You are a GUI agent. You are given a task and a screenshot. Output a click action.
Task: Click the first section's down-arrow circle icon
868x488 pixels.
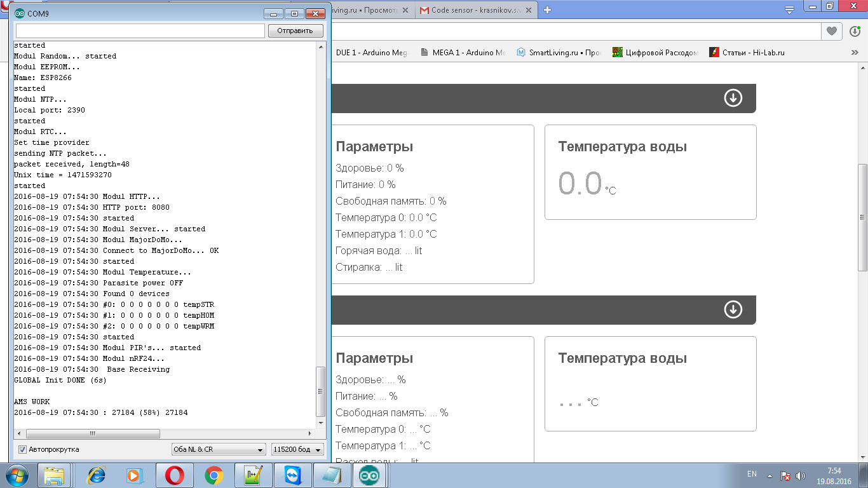[x=733, y=98]
